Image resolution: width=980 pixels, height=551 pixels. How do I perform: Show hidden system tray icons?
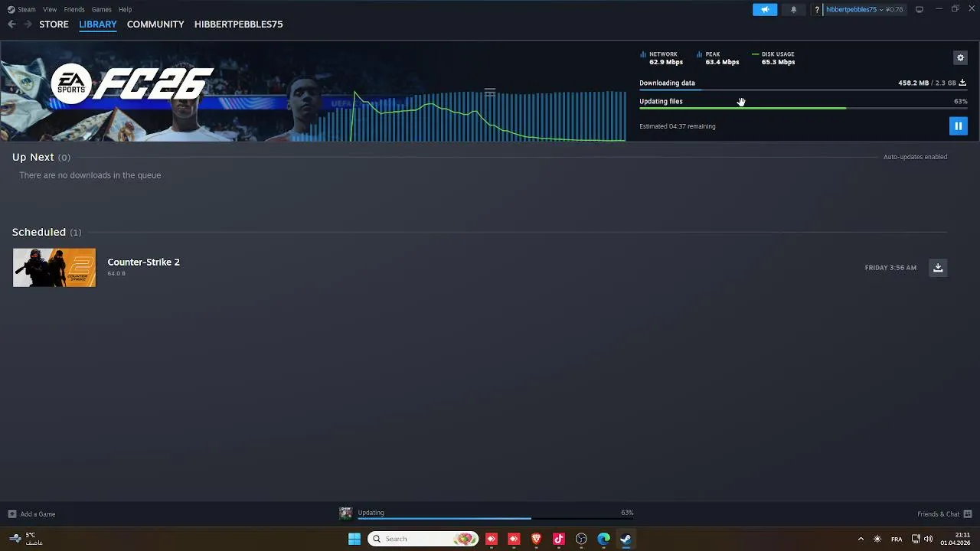click(x=861, y=539)
